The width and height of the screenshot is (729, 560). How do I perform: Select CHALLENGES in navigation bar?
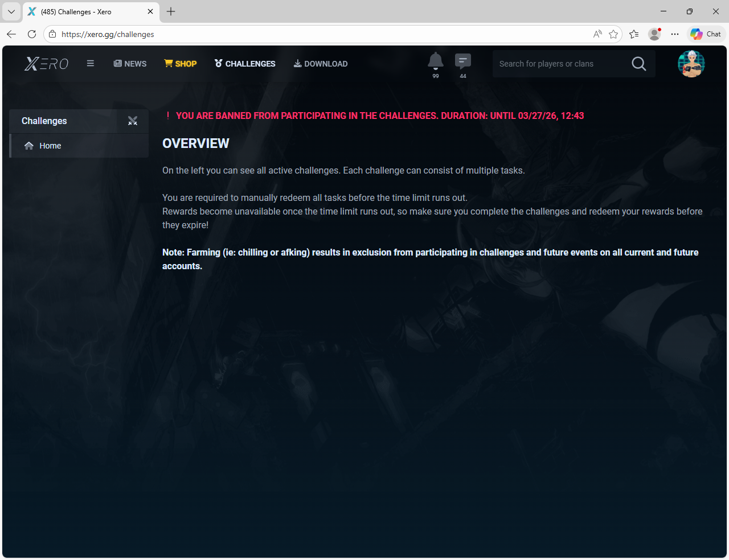(x=245, y=64)
